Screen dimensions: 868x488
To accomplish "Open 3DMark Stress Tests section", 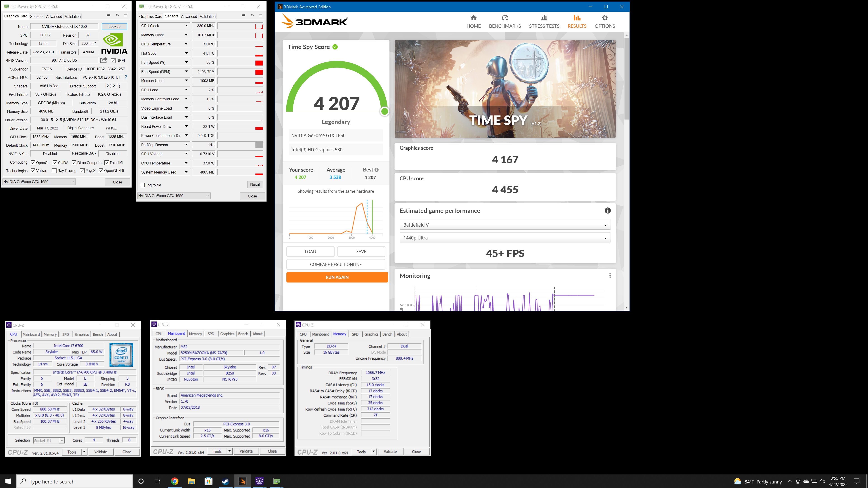I will (544, 21).
